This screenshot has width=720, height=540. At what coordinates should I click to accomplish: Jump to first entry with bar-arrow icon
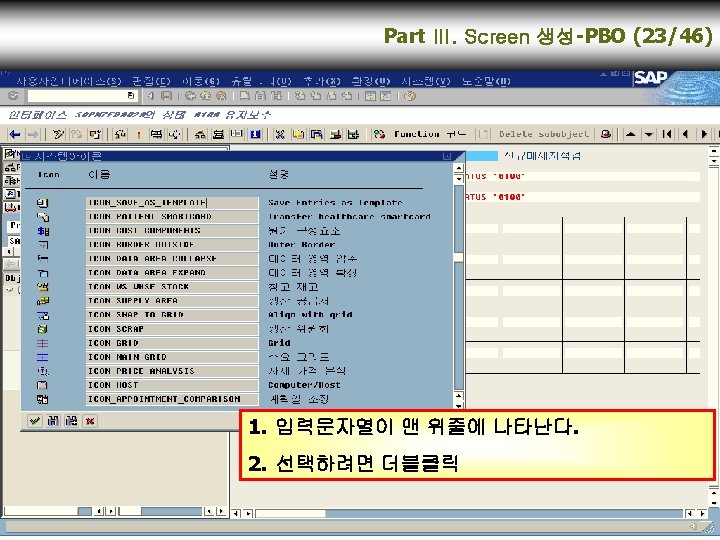click(x=667, y=134)
